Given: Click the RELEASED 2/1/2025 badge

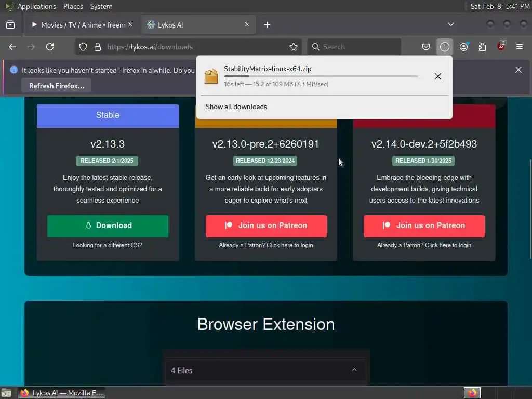Looking at the screenshot, I should 107,161.
